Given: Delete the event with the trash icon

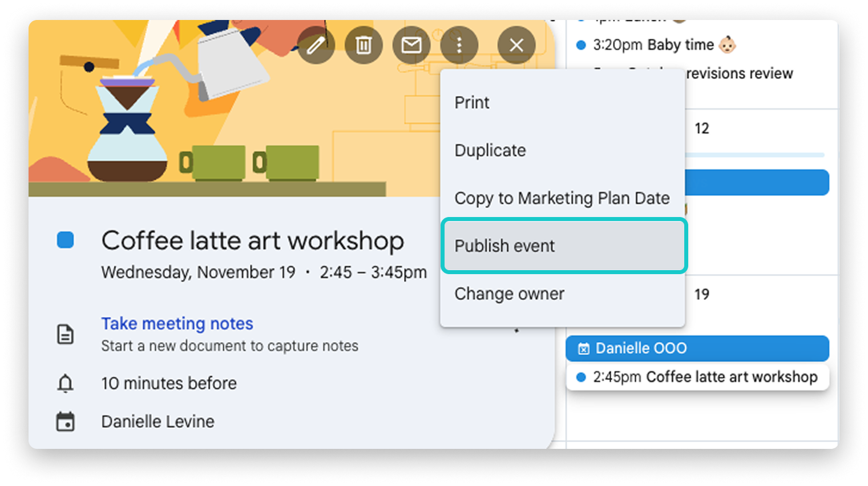Looking at the screenshot, I should 364,45.
